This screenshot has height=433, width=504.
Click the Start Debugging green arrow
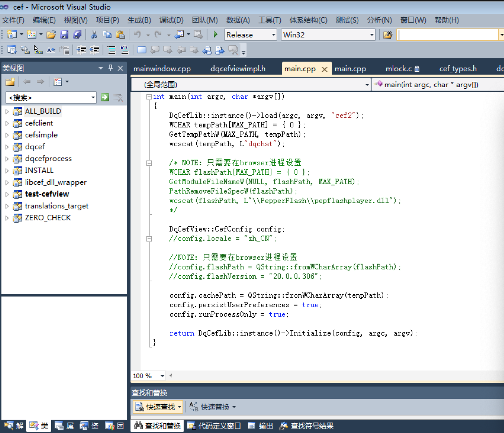[216, 35]
